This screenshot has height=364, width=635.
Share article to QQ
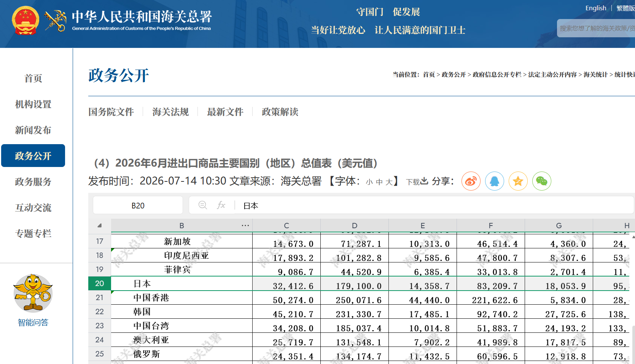coord(495,181)
